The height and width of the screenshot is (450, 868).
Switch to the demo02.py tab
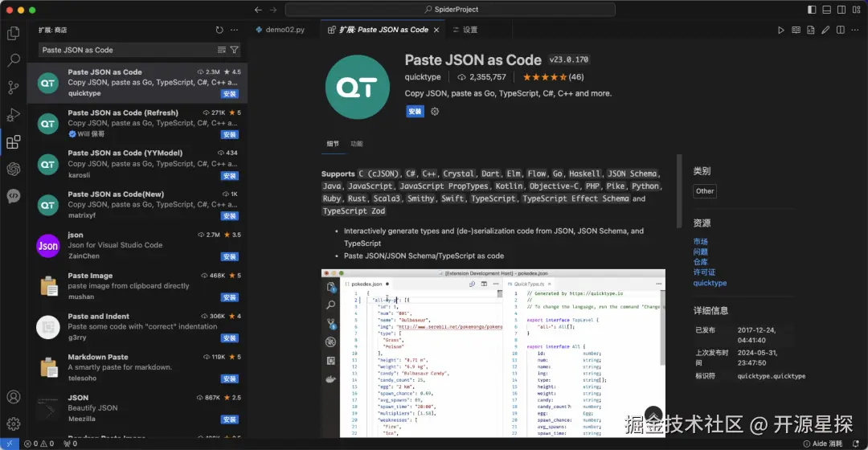point(280,30)
